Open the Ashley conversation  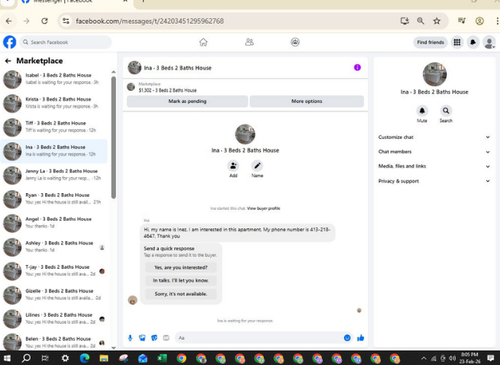click(x=54, y=247)
